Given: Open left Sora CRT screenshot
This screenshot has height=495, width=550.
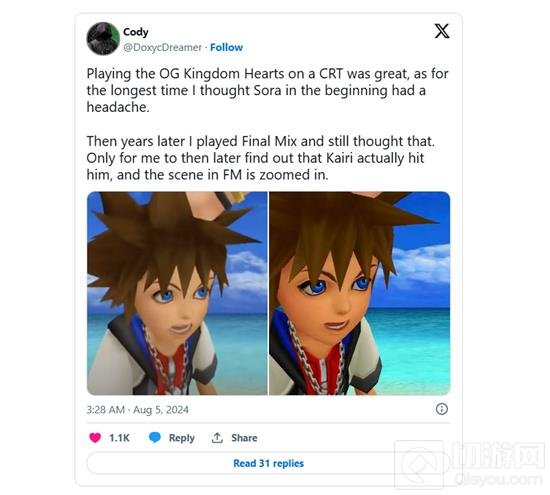Looking at the screenshot, I should pyautogui.click(x=177, y=293).
